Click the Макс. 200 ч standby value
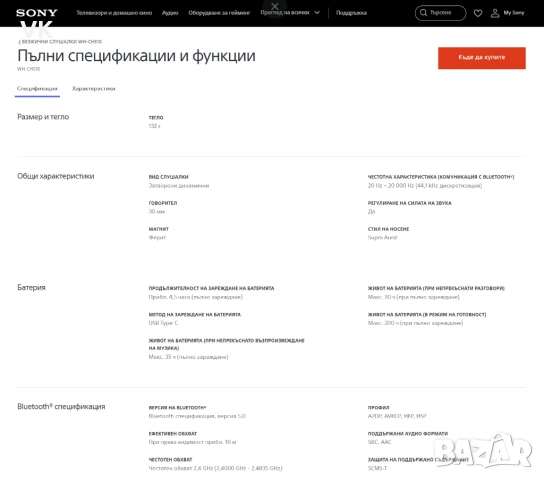 coord(415,323)
